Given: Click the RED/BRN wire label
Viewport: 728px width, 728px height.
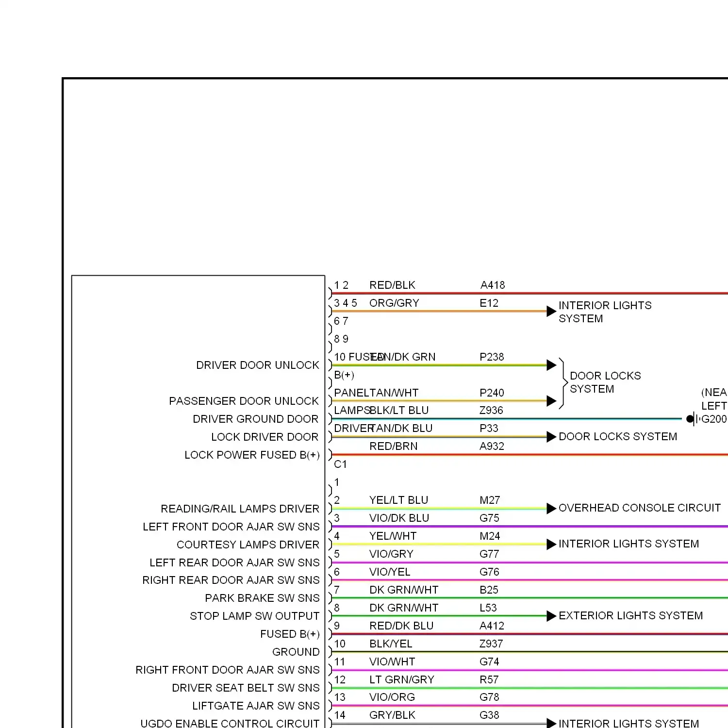Looking at the screenshot, I should tap(393, 447).
